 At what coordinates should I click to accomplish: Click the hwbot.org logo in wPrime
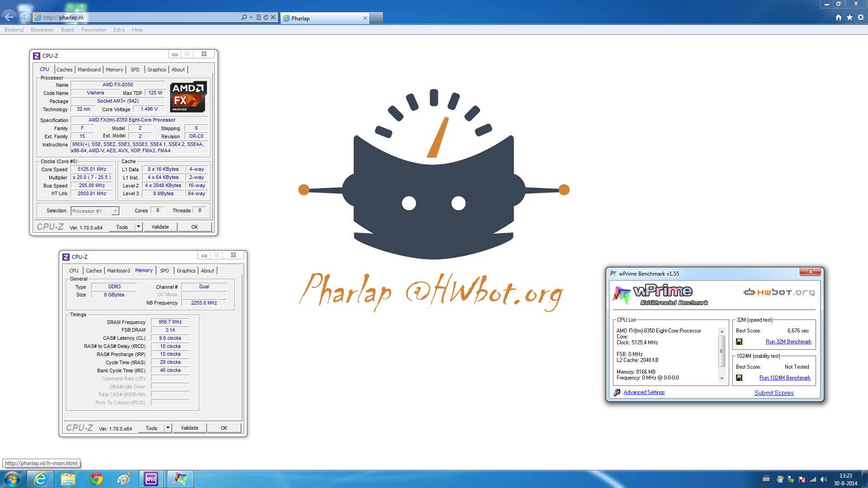coord(779,292)
